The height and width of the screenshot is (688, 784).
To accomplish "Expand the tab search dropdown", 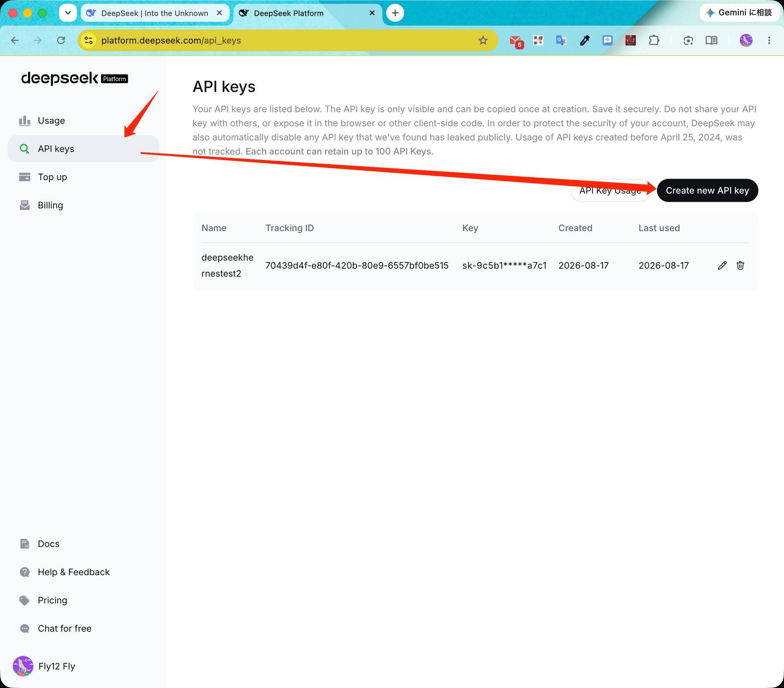I will [x=68, y=13].
